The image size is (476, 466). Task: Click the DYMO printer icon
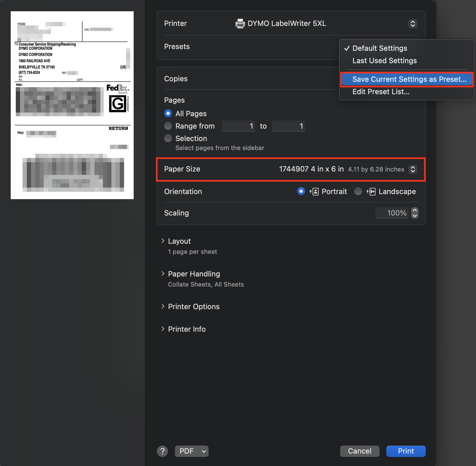[240, 23]
